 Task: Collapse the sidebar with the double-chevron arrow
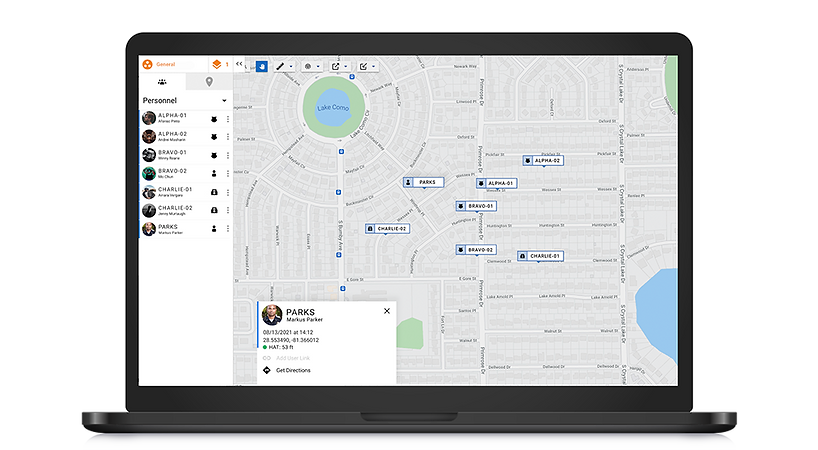tap(239, 64)
